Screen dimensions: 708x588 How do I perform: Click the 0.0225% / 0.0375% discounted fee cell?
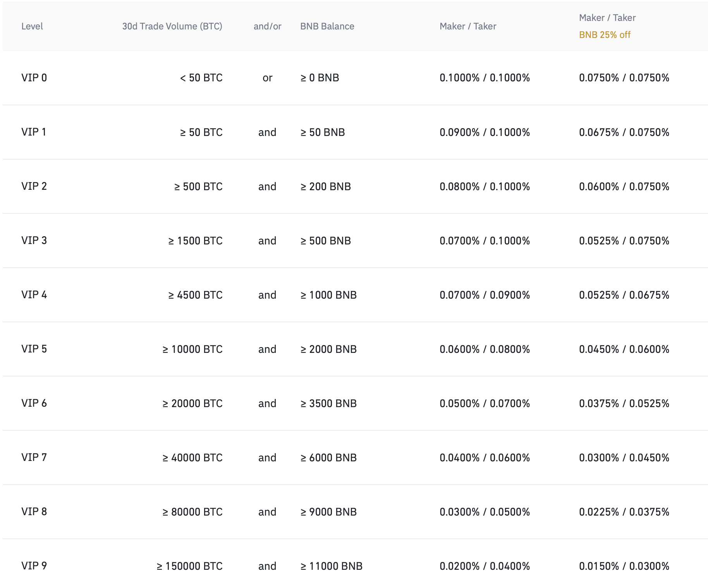coord(624,512)
